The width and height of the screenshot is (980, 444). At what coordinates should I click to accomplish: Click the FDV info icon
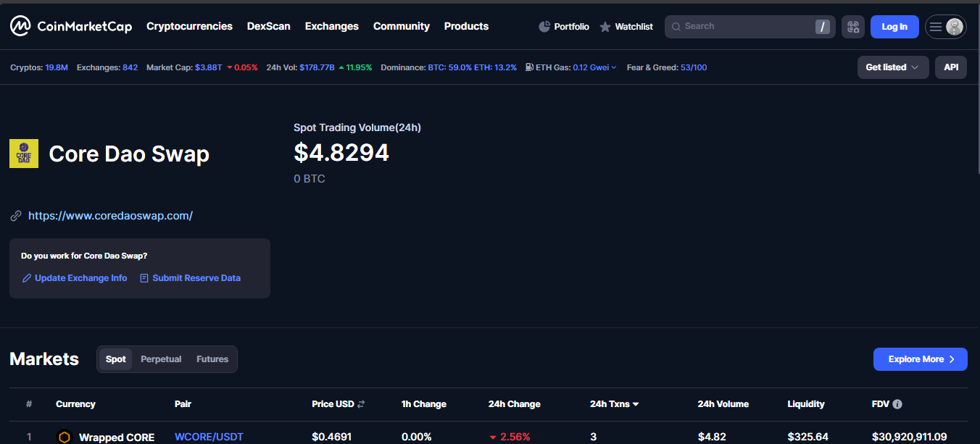pos(897,404)
